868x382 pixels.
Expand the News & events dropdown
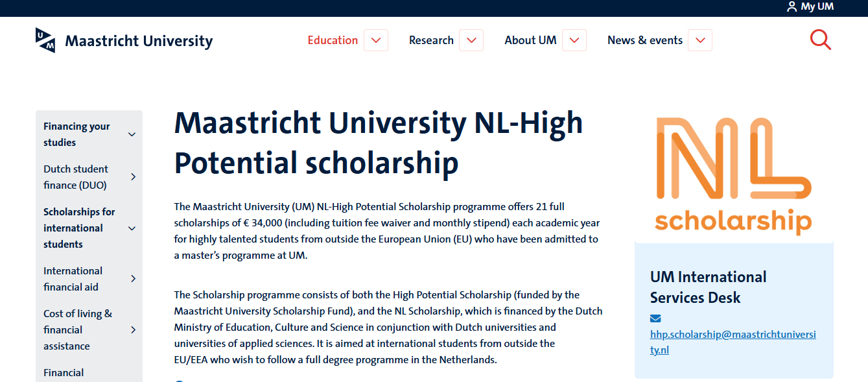coord(699,40)
